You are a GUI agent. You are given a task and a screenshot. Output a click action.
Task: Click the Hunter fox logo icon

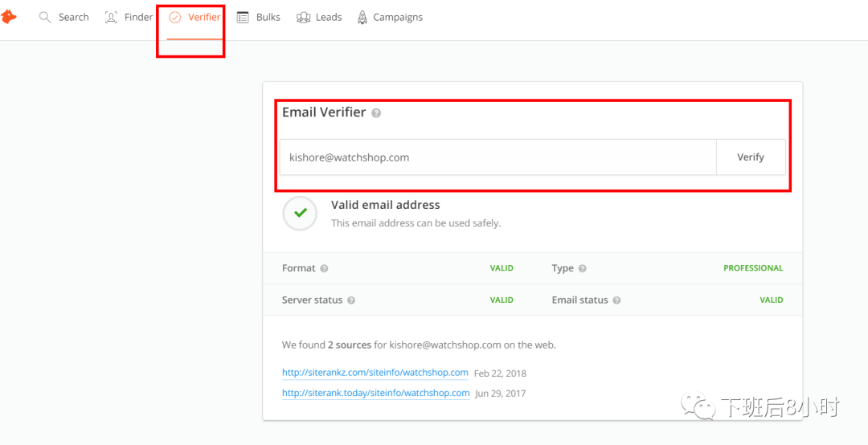9,17
